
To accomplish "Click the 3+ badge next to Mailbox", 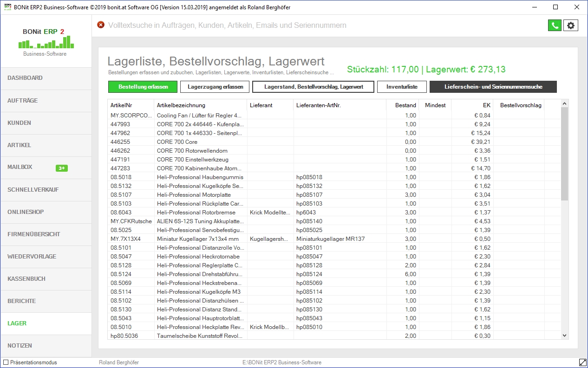I will tap(62, 168).
